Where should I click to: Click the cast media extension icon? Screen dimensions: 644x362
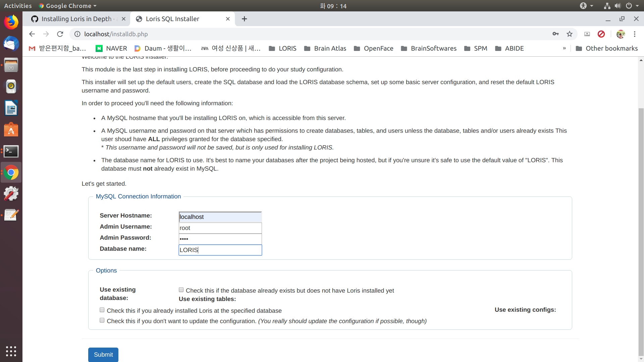click(x=587, y=34)
